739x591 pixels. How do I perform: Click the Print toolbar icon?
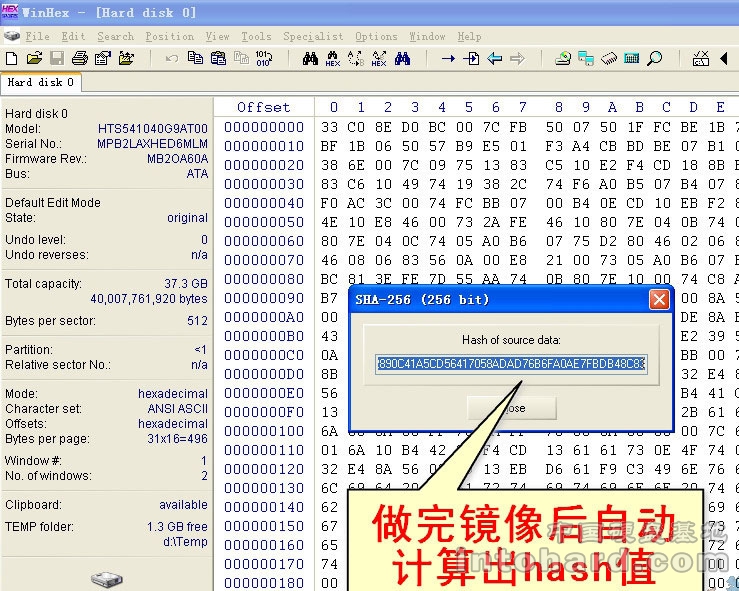(x=79, y=59)
